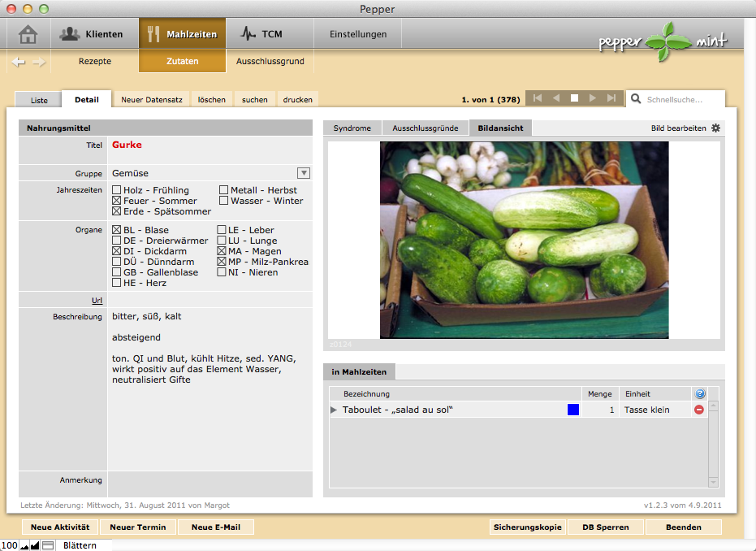This screenshot has width=756, height=551.
Task: Jump to the last record arrow
Action: (611, 98)
